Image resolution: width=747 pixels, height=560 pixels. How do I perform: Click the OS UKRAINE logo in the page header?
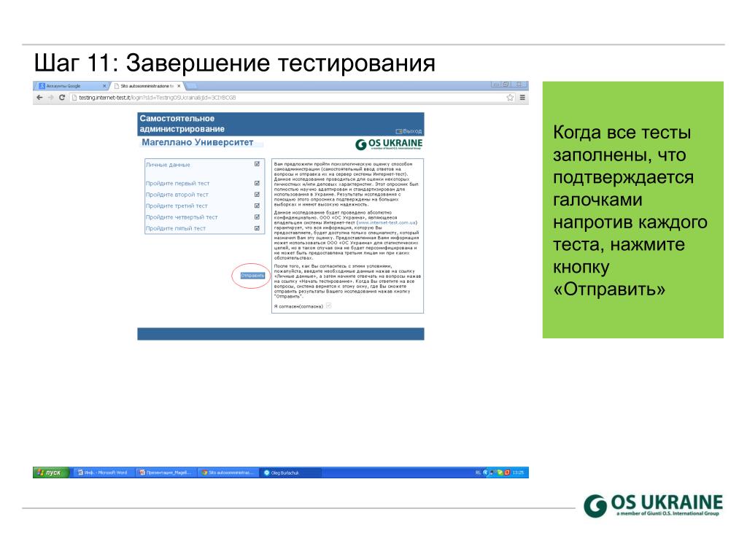click(x=389, y=144)
